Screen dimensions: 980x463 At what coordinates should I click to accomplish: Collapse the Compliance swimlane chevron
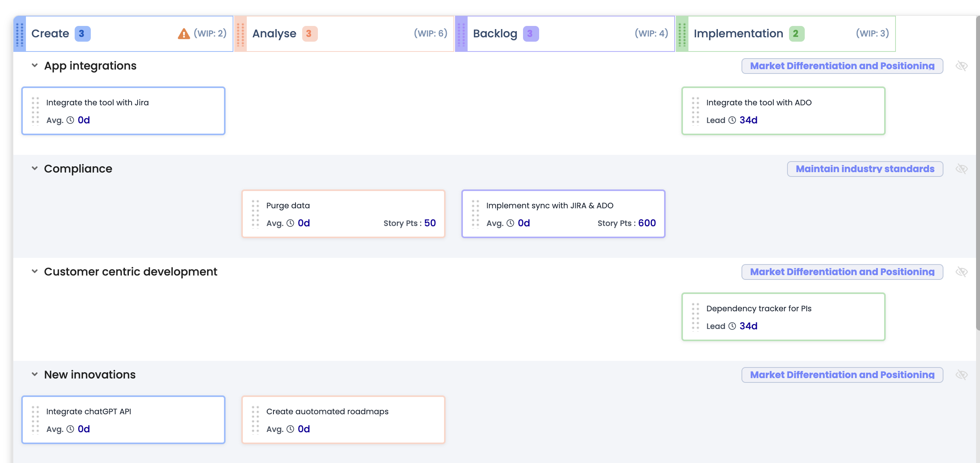pos(35,169)
